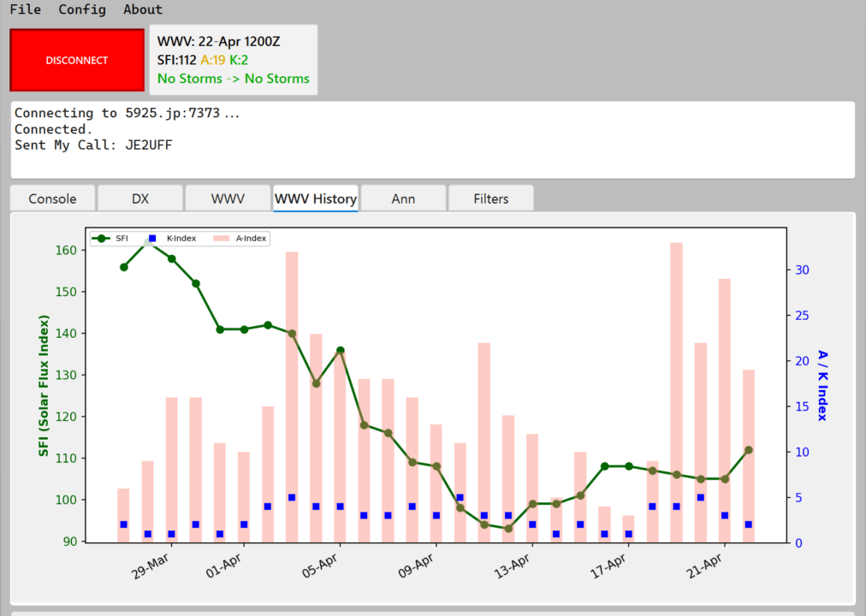
Task: Switch to the DX tab
Action: coord(140,198)
